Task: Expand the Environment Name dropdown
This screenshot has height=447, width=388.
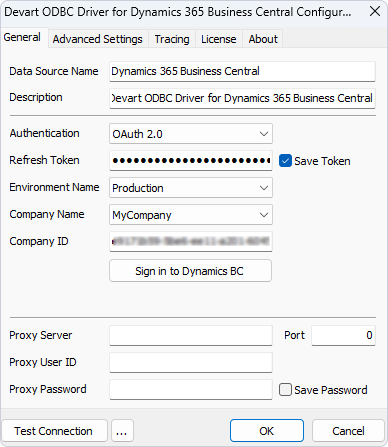Action: click(191, 188)
